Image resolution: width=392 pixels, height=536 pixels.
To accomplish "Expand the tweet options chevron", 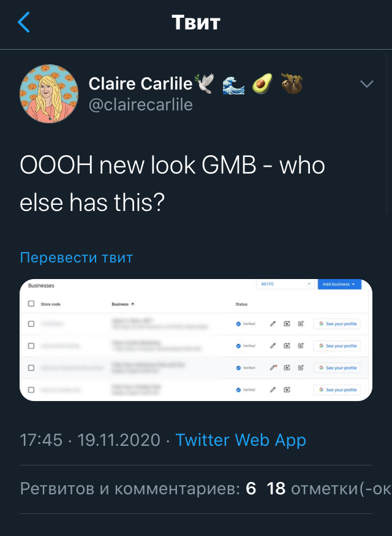I will click(x=366, y=84).
